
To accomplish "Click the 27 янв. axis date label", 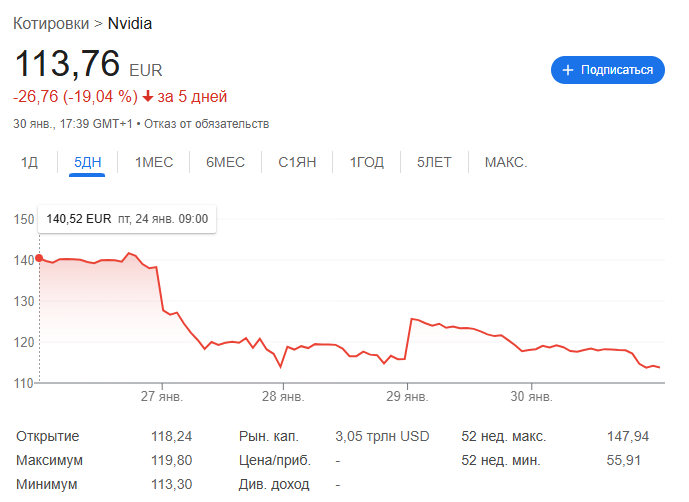I will (x=162, y=397).
